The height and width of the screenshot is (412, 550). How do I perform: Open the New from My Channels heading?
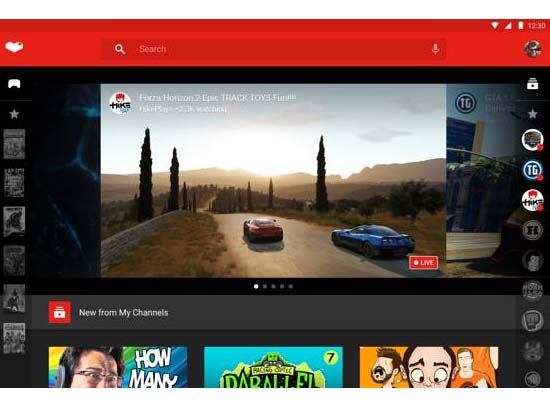124,313
